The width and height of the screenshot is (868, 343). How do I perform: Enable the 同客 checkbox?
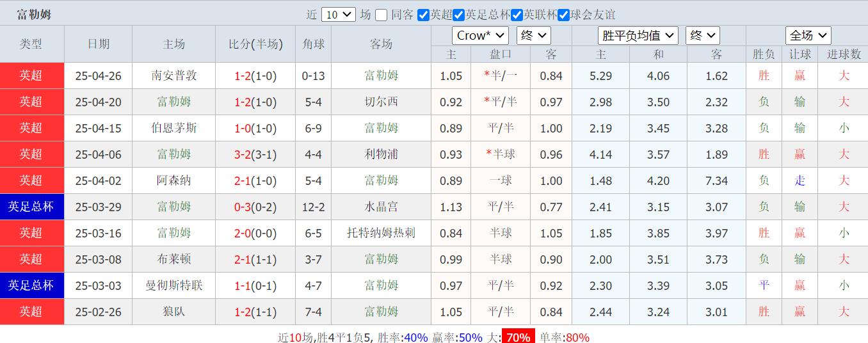[x=382, y=15]
